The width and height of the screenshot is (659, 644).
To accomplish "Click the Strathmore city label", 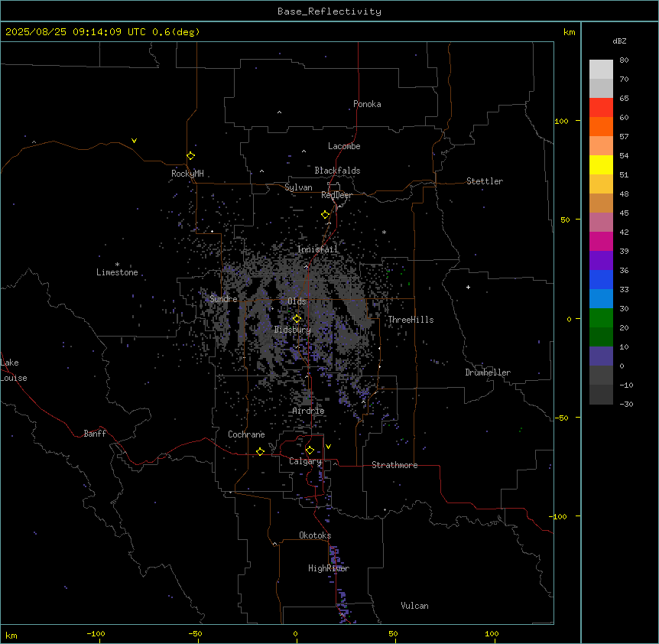I will pos(394,465).
